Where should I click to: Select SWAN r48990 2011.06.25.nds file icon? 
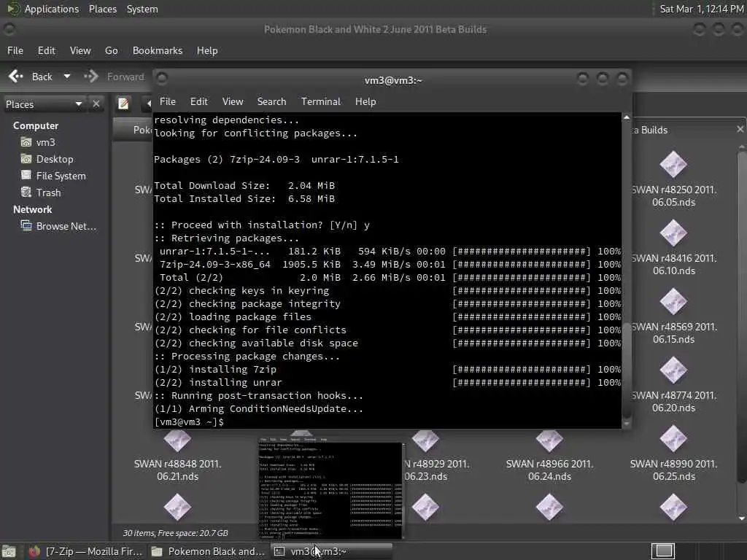673,439
